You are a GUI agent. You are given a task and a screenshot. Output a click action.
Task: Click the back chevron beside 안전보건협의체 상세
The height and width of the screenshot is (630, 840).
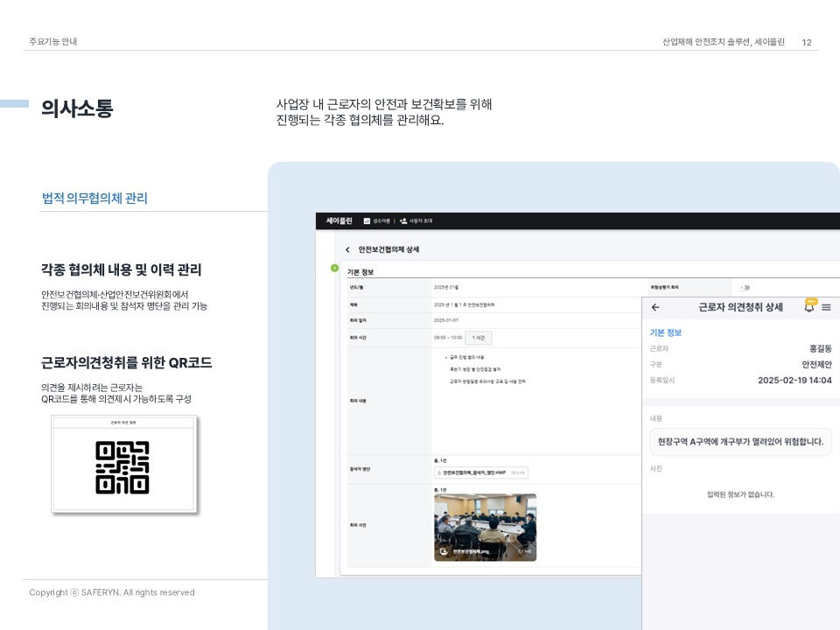click(x=347, y=250)
